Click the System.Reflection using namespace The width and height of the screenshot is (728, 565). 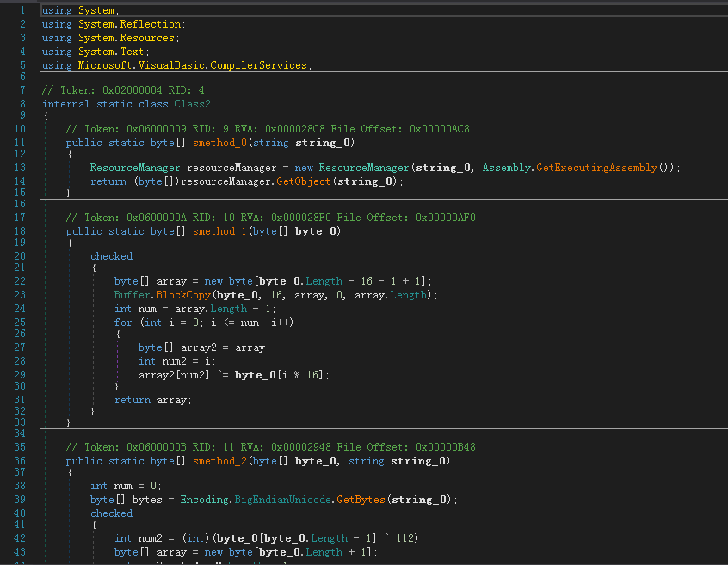130,24
